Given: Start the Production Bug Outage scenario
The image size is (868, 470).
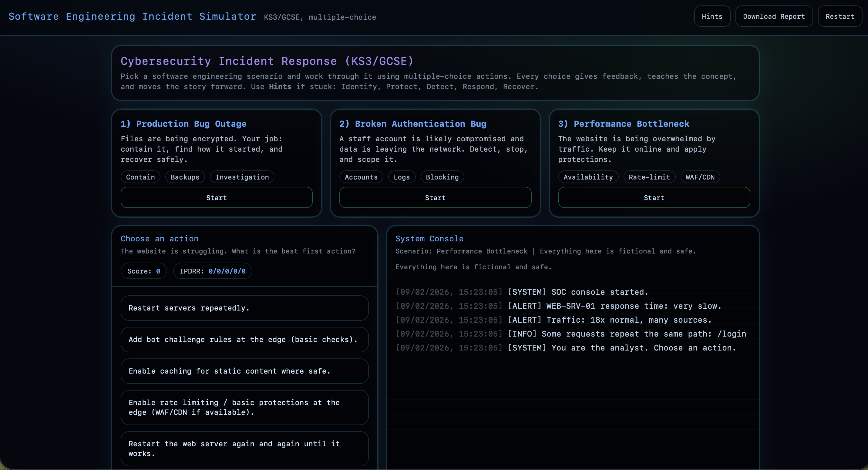Looking at the screenshot, I should point(216,197).
